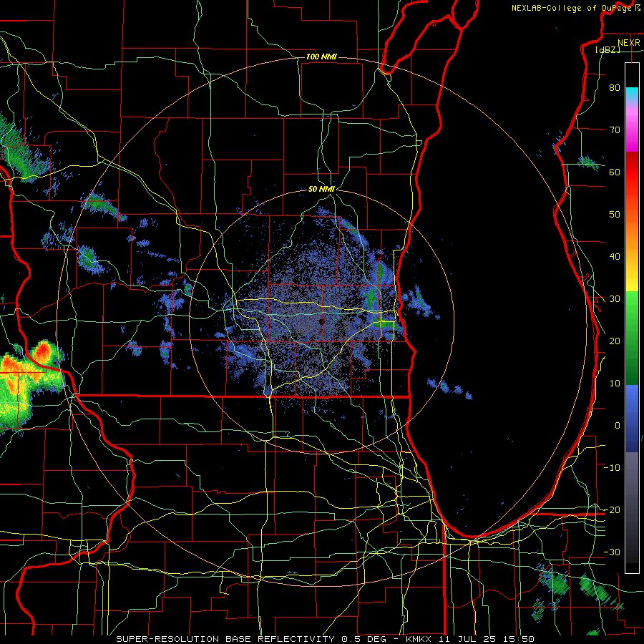Screen dimensions: 644x644
Task: Click the 10 value on the dBZ scale
Action: 615,384
